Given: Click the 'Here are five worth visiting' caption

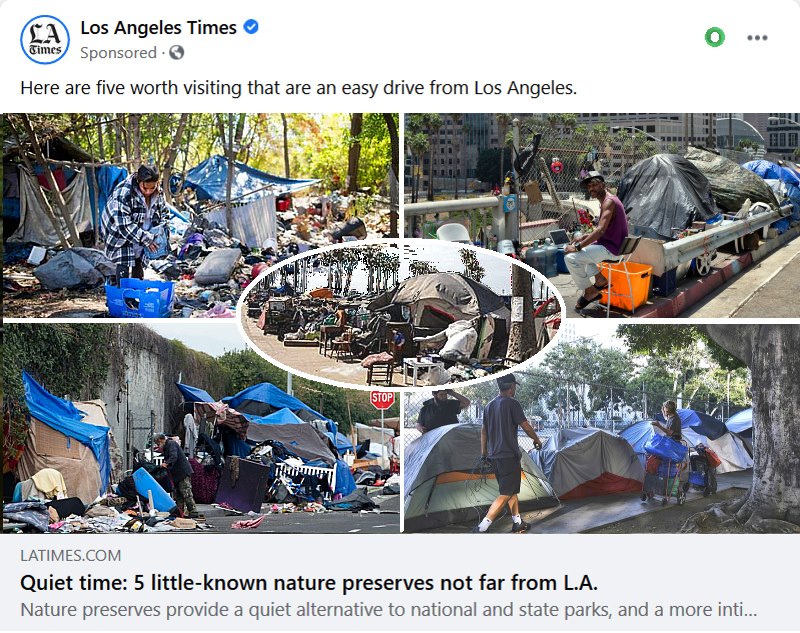Looking at the screenshot, I should tap(298, 88).
